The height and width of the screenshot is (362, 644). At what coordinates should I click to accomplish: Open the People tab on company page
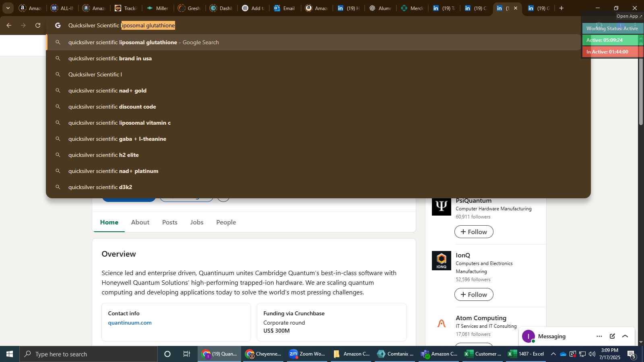[x=226, y=222]
